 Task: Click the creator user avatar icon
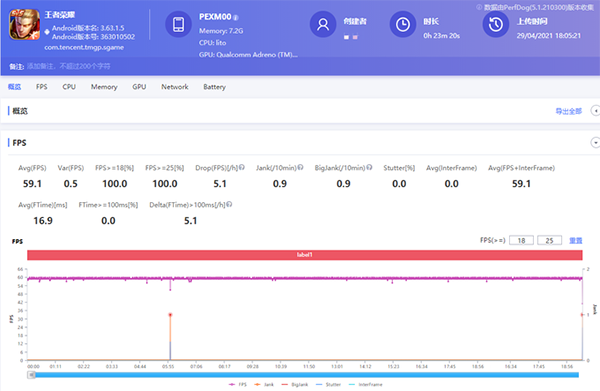click(323, 24)
